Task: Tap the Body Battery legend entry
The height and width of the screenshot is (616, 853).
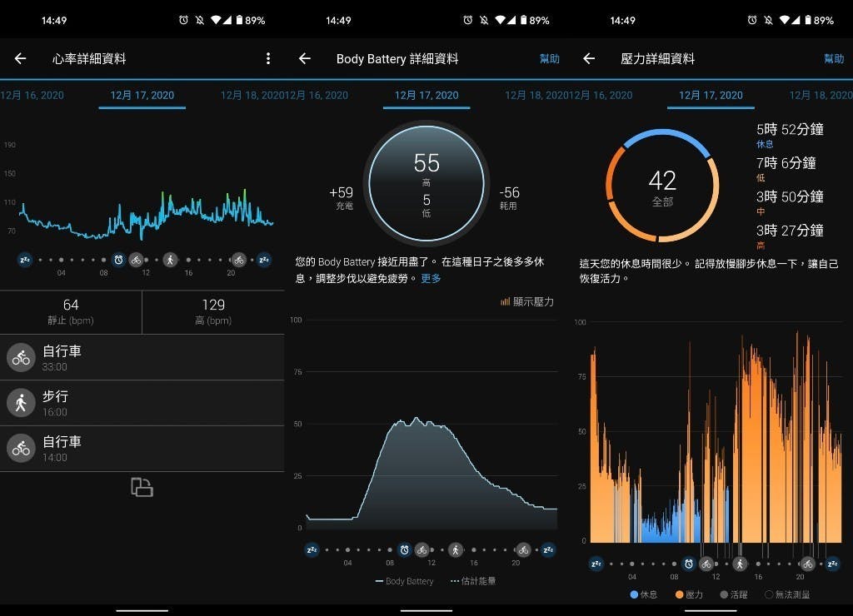Action: point(404,581)
